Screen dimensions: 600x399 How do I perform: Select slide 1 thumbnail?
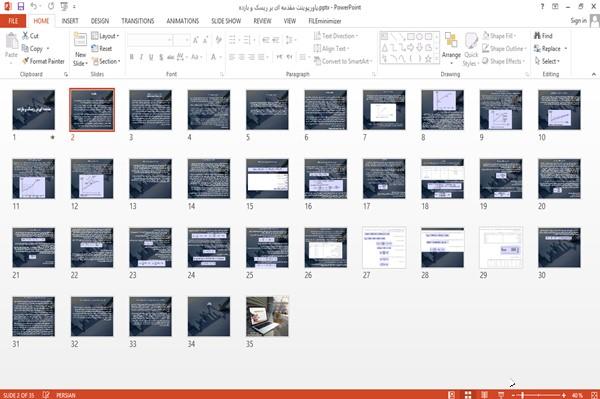[34, 110]
